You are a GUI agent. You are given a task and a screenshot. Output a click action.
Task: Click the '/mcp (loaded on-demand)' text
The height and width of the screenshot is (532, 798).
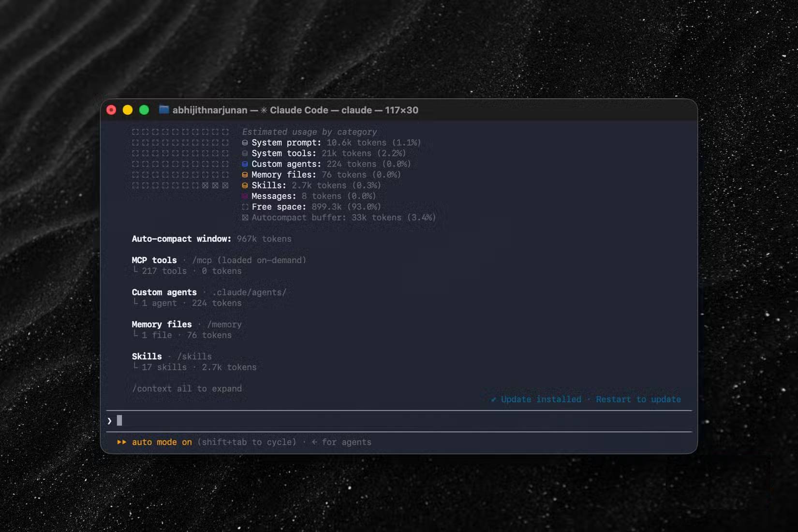click(249, 260)
